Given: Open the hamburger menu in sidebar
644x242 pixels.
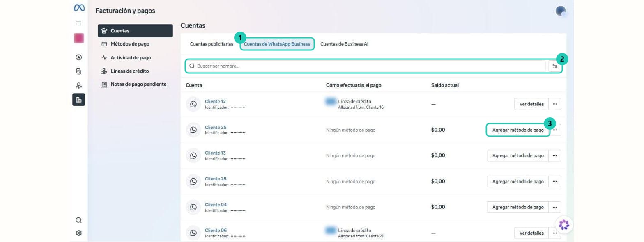Looking at the screenshot, I should pyautogui.click(x=79, y=23).
